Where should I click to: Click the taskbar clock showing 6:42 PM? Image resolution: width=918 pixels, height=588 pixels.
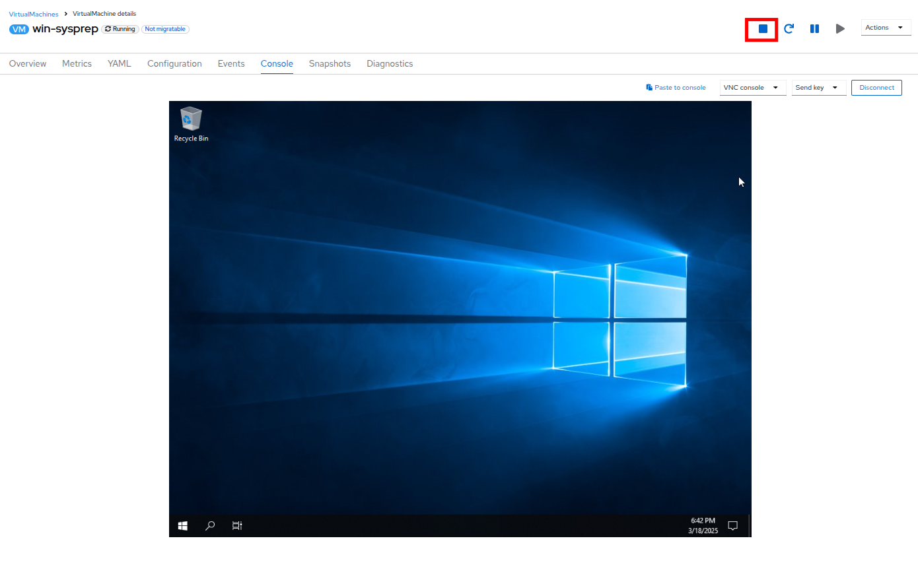tap(703, 525)
